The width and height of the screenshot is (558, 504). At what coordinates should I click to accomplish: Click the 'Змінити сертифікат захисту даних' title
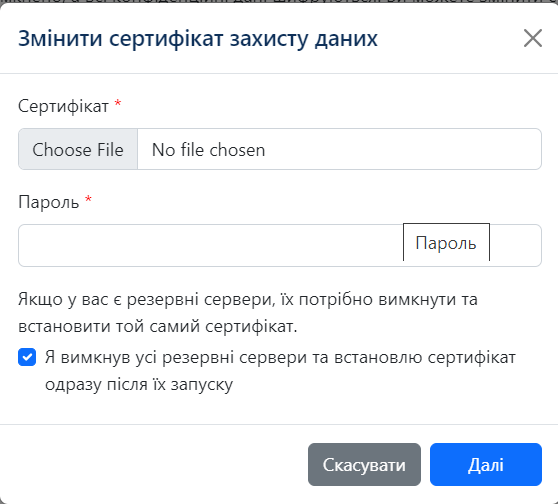198,38
